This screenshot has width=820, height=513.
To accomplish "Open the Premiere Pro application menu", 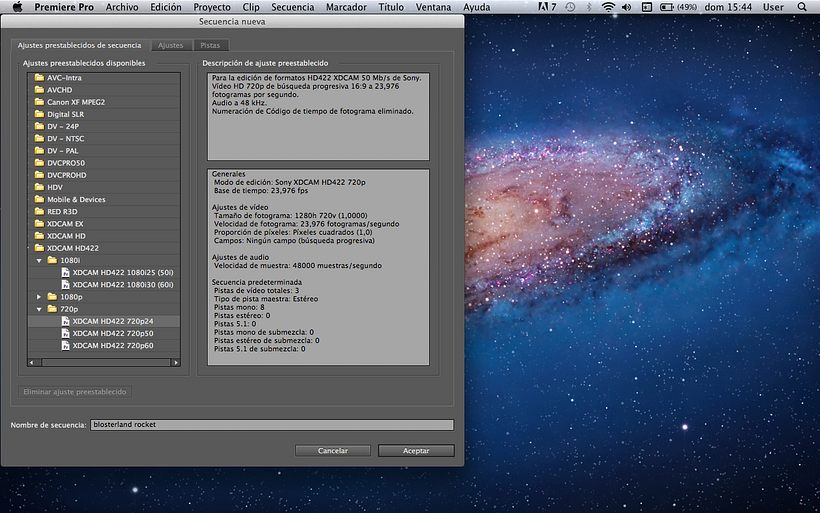I will pyautogui.click(x=64, y=7).
